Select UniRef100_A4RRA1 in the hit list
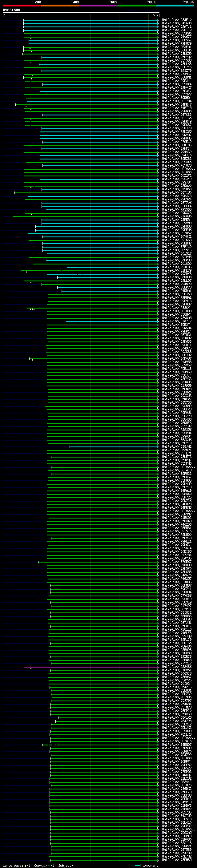This screenshot has height=868, width=197. pyautogui.click(x=177, y=291)
